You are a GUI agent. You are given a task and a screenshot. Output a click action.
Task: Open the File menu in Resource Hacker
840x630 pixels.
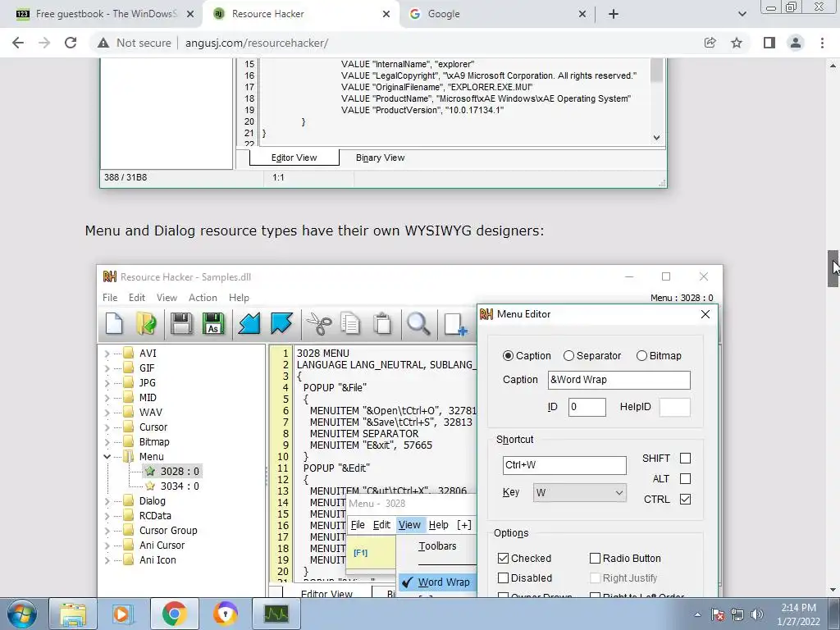click(110, 297)
